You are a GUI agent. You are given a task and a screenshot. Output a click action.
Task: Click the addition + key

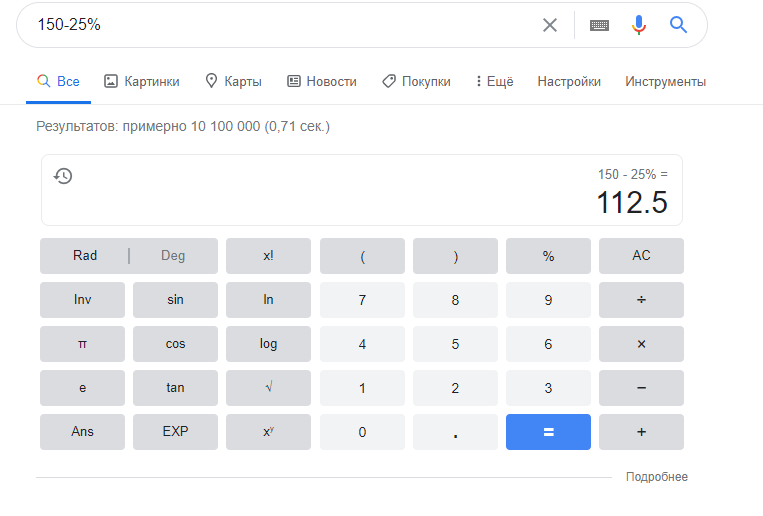641,432
